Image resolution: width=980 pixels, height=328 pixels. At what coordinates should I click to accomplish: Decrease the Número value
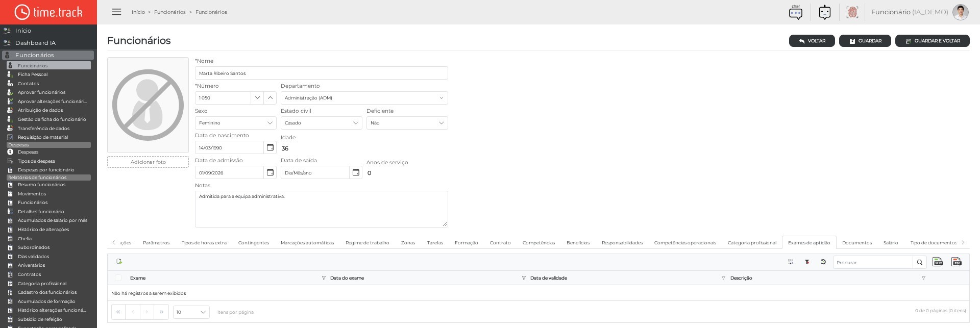257,98
